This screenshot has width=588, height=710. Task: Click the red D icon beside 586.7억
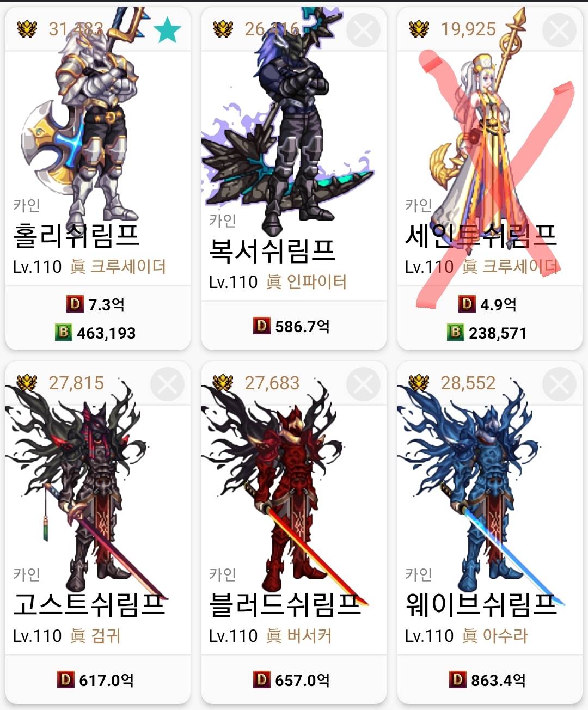pos(262,326)
